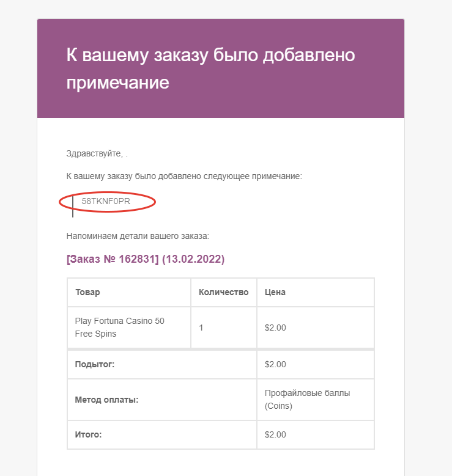Click the "Здравствуйте" greeting line
Viewport: 452px width, 476px height.
click(97, 153)
